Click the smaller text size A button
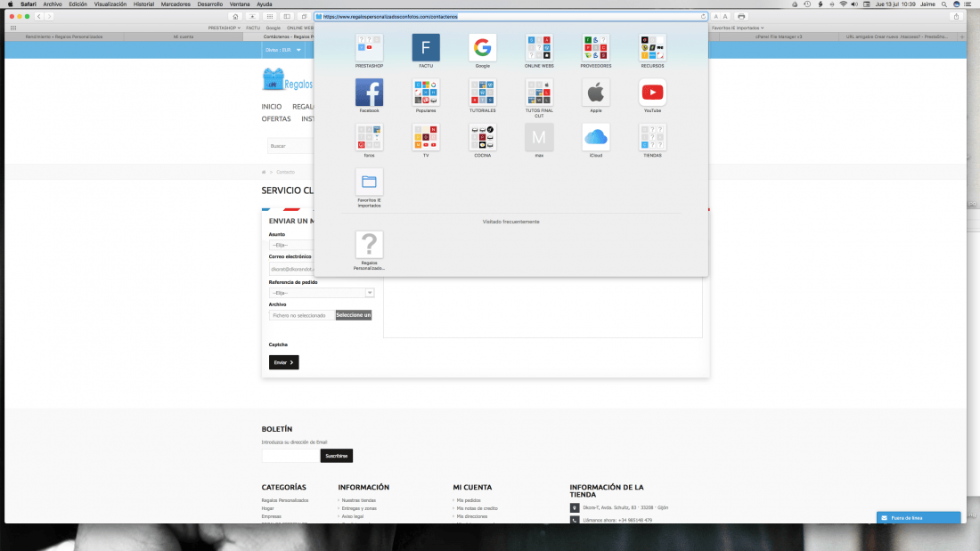The width and height of the screenshot is (980, 551). pyautogui.click(x=716, y=17)
